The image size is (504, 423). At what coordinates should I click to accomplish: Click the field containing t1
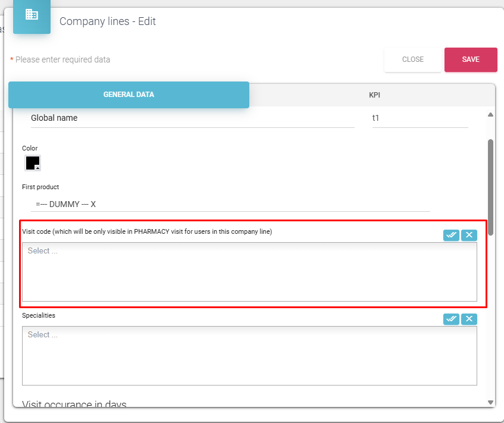point(420,118)
